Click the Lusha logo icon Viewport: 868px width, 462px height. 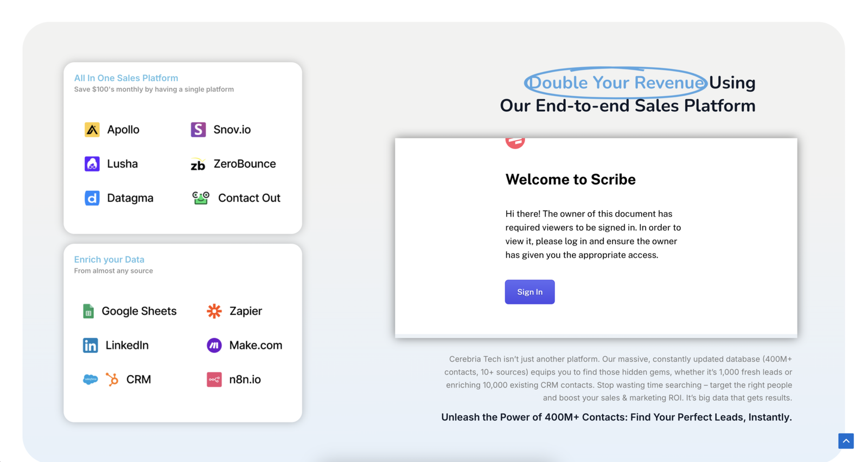coord(92,164)
